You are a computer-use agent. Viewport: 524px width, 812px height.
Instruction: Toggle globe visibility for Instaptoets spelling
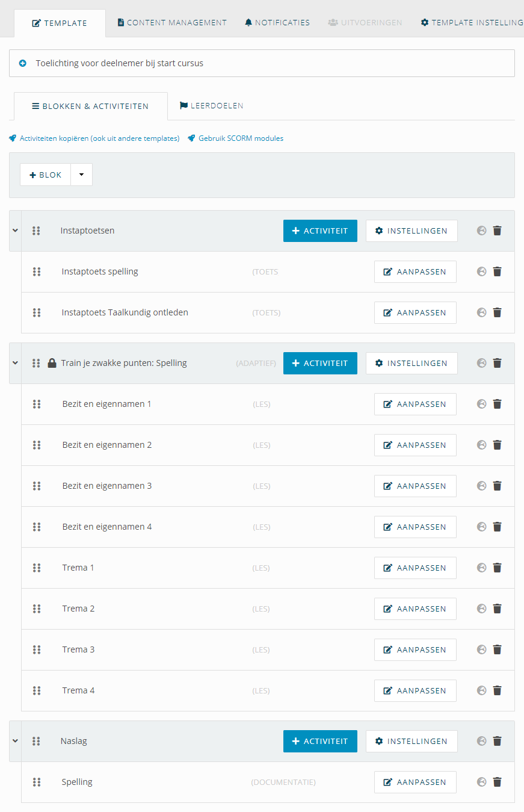click(481, 271)
